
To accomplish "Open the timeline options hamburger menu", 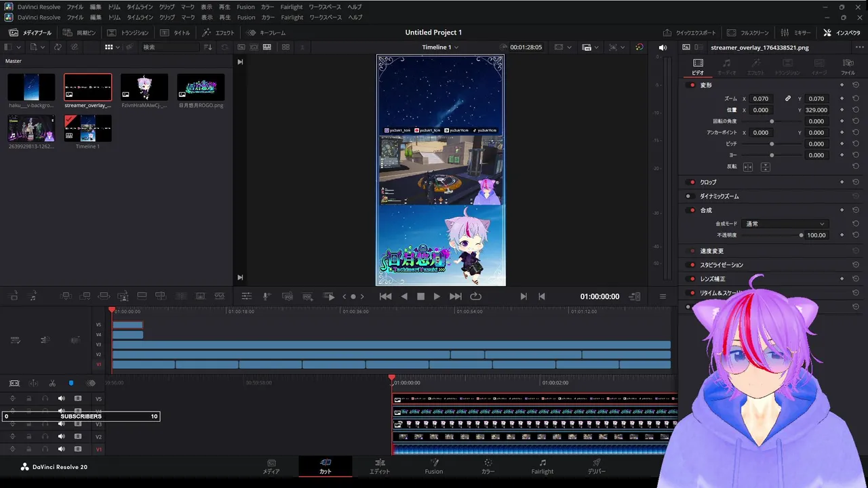I will pos(663,296).
